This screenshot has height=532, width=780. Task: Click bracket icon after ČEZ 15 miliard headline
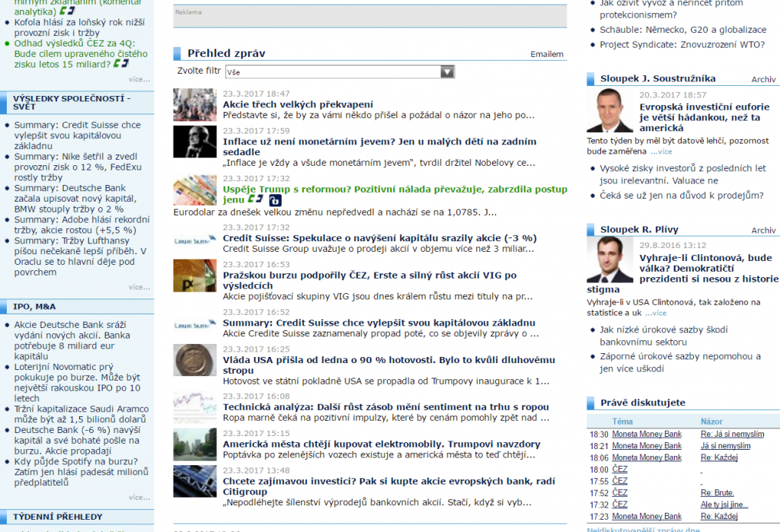(121, 63)
